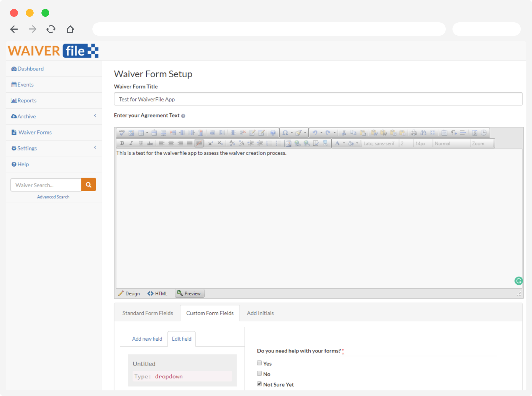Click the binoculars find icon

click(423, 133)
